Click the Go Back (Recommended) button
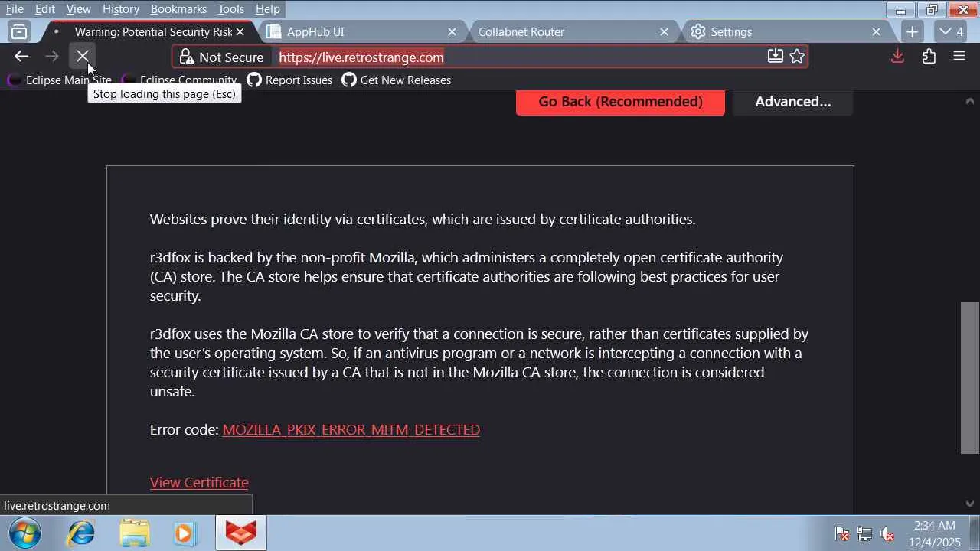Viewport: 980px width, 551px height. point(620,102)
